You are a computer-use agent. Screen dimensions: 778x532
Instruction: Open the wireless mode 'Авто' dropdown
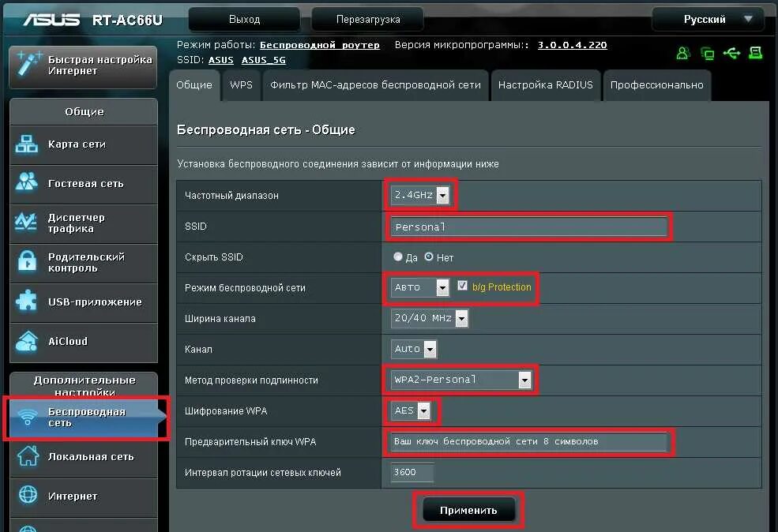pyautogui.click(x=419, y=287)
